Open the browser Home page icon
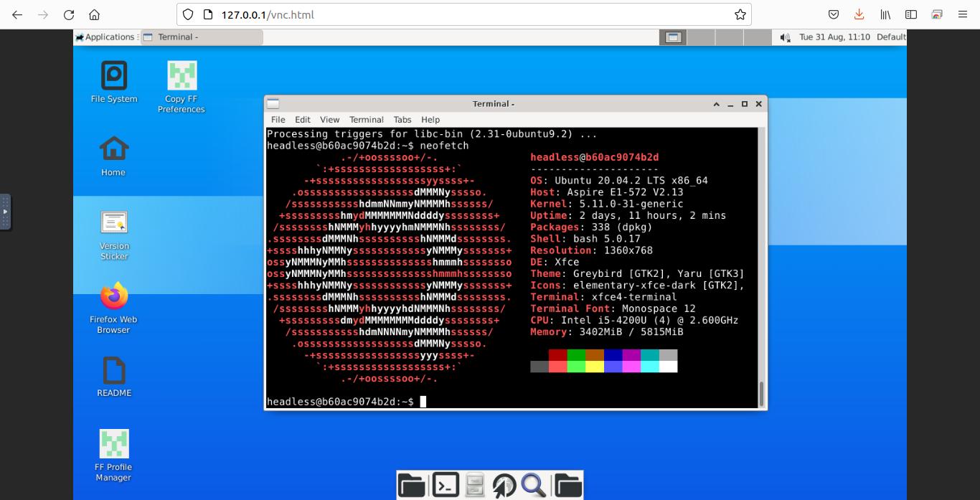Screen dimensions: 980x500 94,14
